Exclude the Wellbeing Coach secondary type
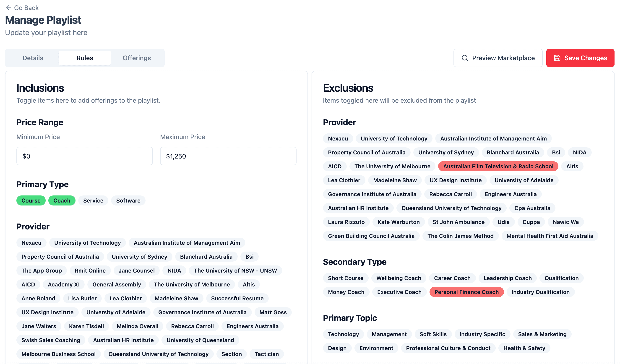The width and height of the screenshot is (620, 364). pos(399,278)
